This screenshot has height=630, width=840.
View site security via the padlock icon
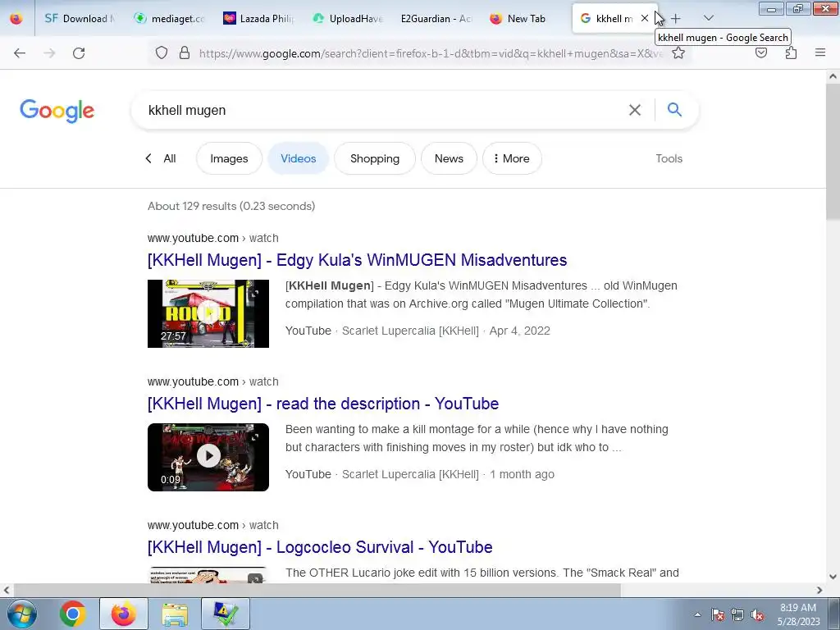pos(185,53)
